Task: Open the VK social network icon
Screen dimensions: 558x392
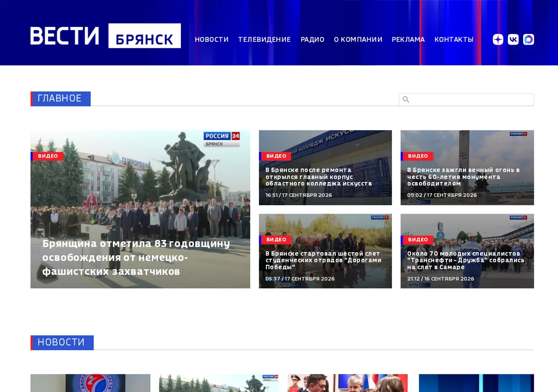Action: pyautogui.click(x=513, y=39)
